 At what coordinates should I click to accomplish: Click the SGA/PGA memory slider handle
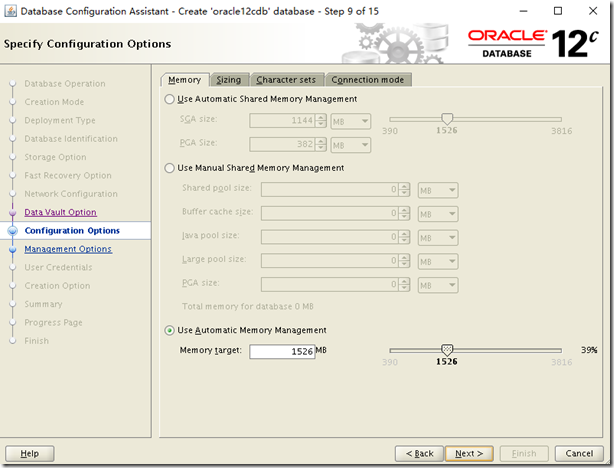447,119
